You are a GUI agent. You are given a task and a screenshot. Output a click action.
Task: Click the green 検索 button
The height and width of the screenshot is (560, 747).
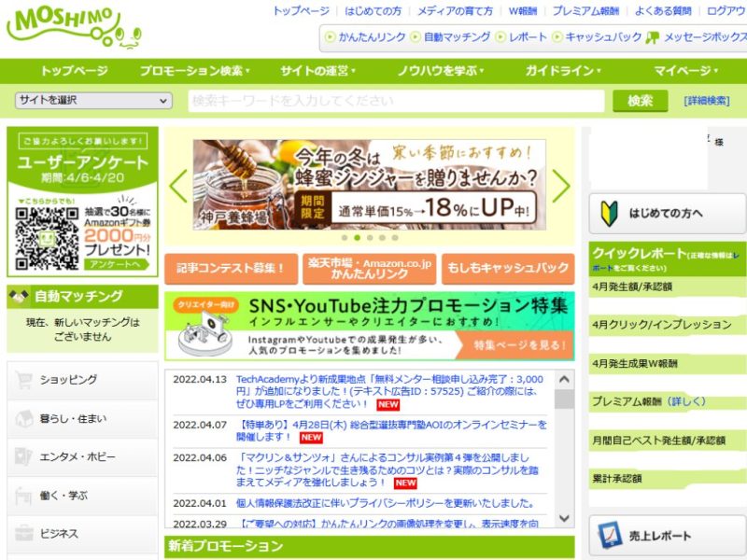[641, 101]
